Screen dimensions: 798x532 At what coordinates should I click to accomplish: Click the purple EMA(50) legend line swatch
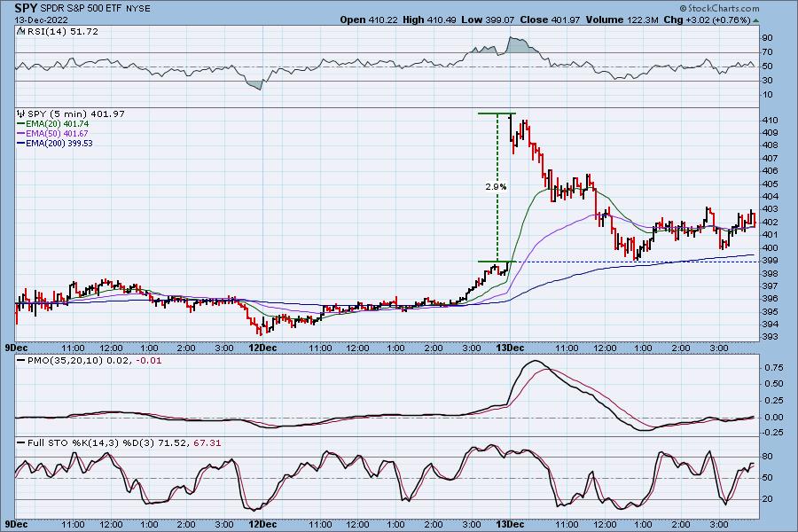(21, 133)
